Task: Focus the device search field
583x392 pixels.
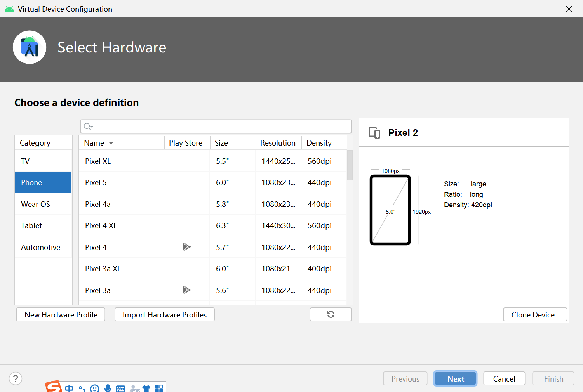Action: click(216, 127)
